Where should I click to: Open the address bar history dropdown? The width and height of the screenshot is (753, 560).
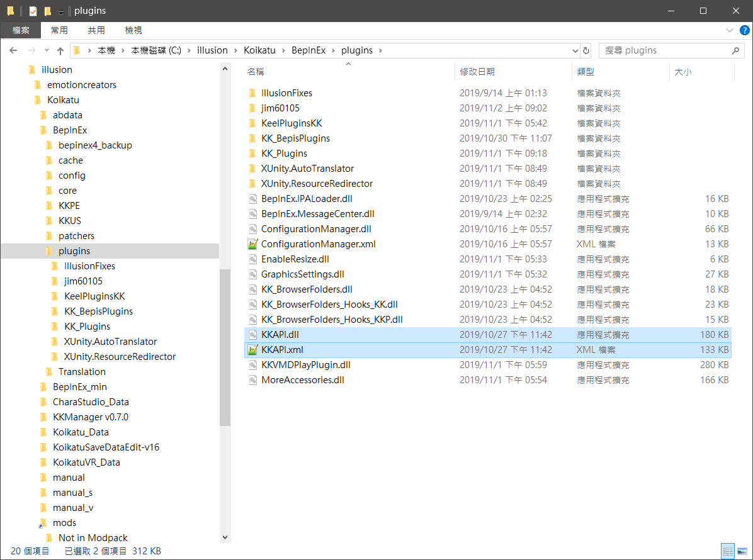point(575,50)
